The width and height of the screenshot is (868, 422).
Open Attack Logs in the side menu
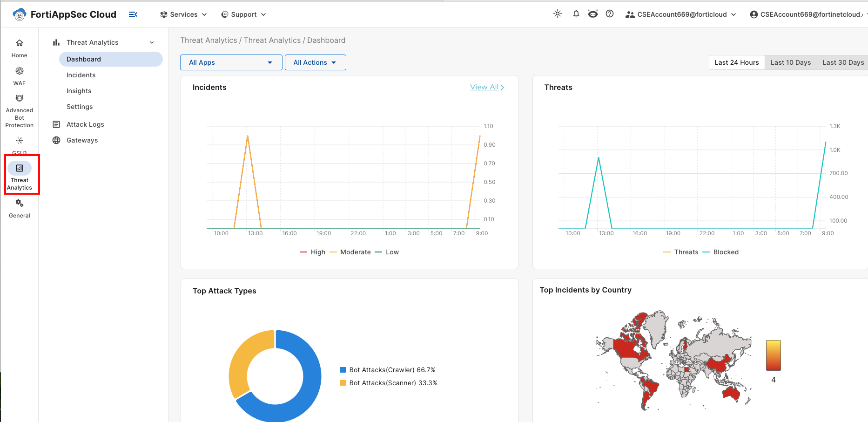tap(85, 124)
